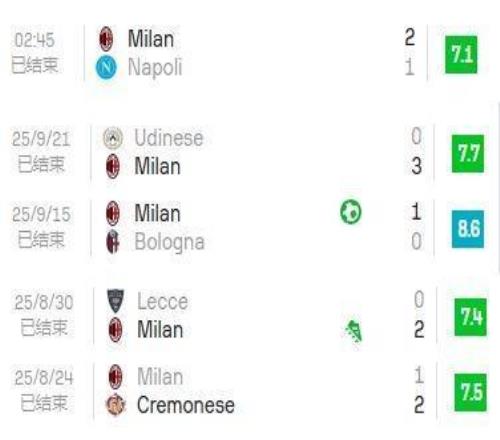Open the Lecce team name link

point(163,301)
